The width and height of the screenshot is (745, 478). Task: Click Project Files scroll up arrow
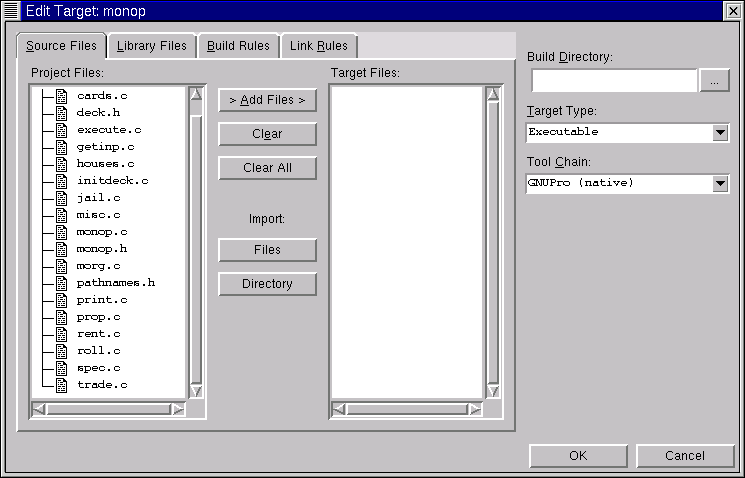[196, 94]
